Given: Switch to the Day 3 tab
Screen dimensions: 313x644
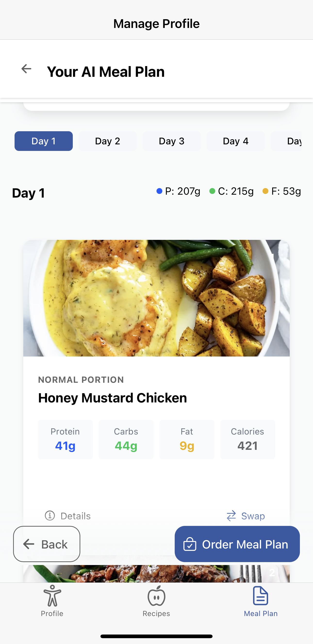Looking at the screenshot, I should point(172,141).
